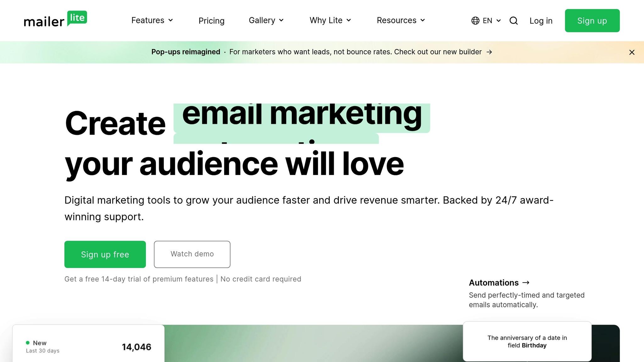Click the 'Last 30 days' label
Image resolution: width=644 pixels, height=362 pixels.
pyautogui.click(x=42, y=351)
